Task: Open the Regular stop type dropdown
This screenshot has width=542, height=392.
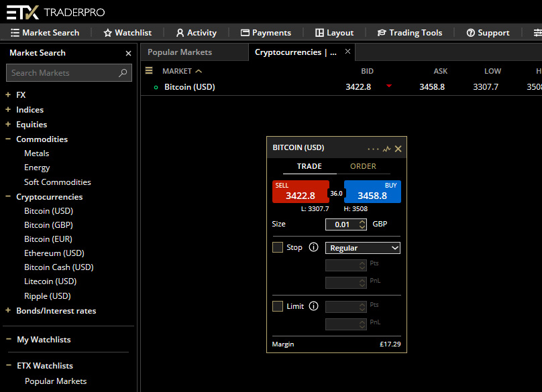Action: 363,248
